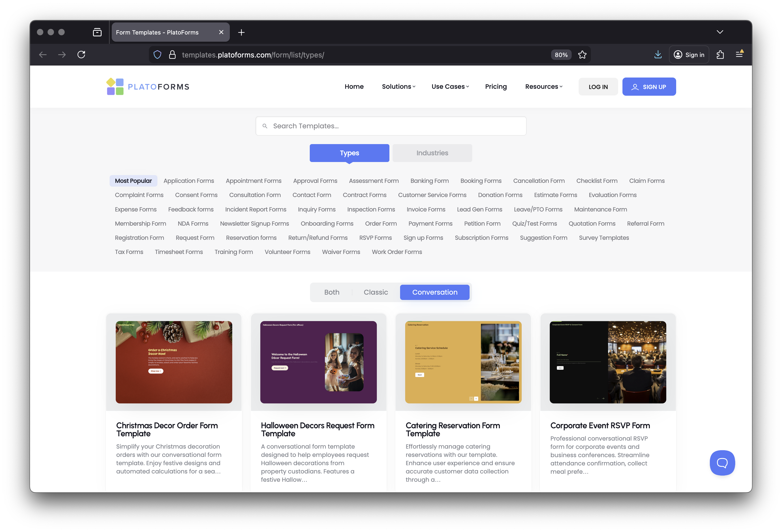The image size is (782, 532).
Task: Open the Catering Reservation Form template thumbnail
Action: [463, 363]
